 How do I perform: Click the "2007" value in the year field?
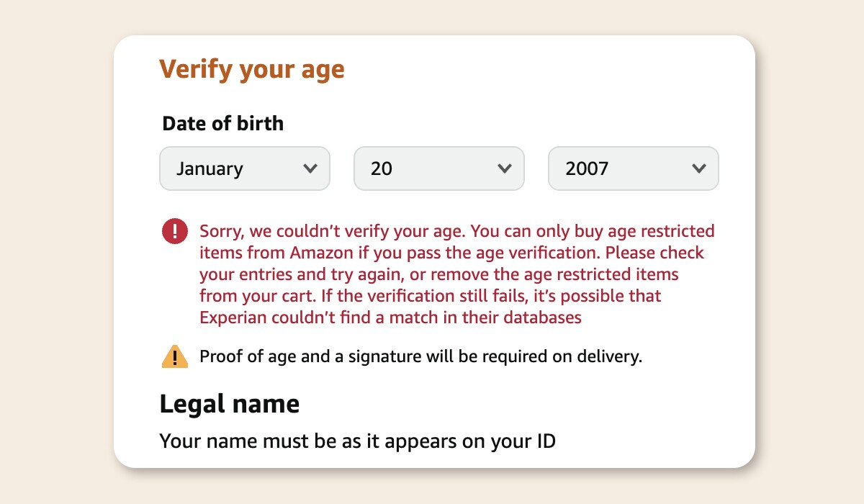click(x=587, y=168)
